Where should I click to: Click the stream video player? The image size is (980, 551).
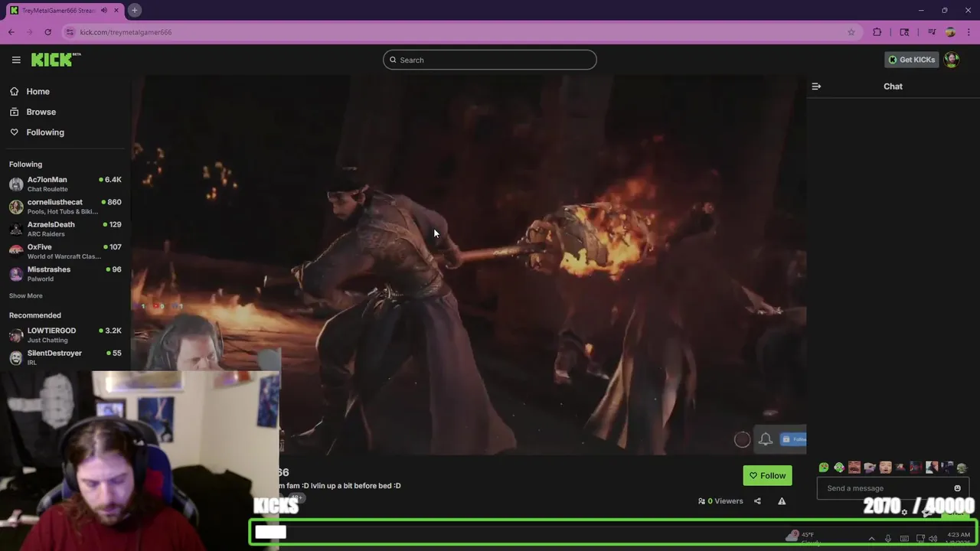pyautogui.click(x=469, y=264)
